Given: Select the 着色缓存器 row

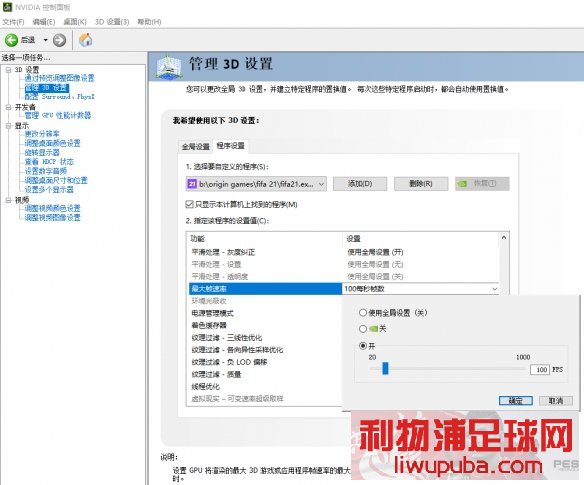Looking at the screenshot, I should pyautogui.click(x=265, y=325).
